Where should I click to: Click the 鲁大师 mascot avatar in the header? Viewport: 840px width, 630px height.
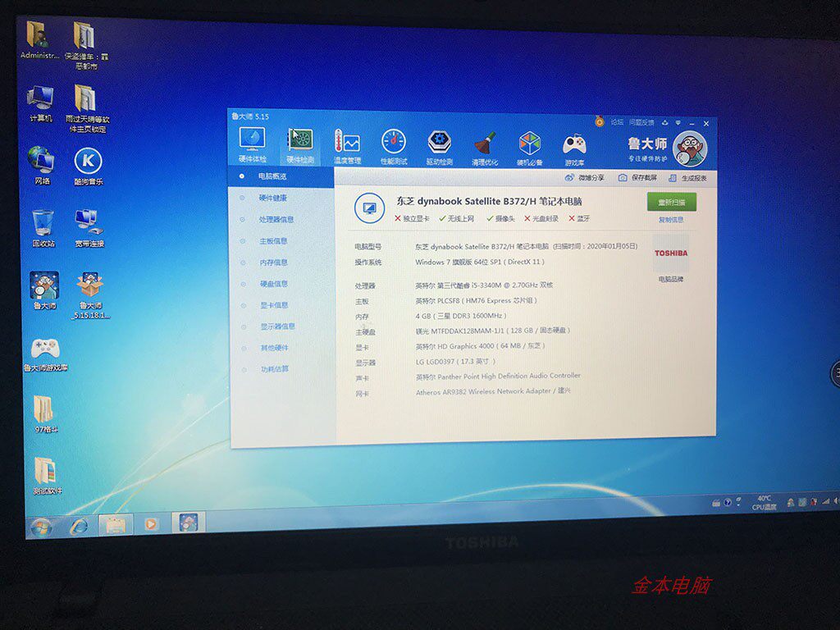click(x=690, y=148)
